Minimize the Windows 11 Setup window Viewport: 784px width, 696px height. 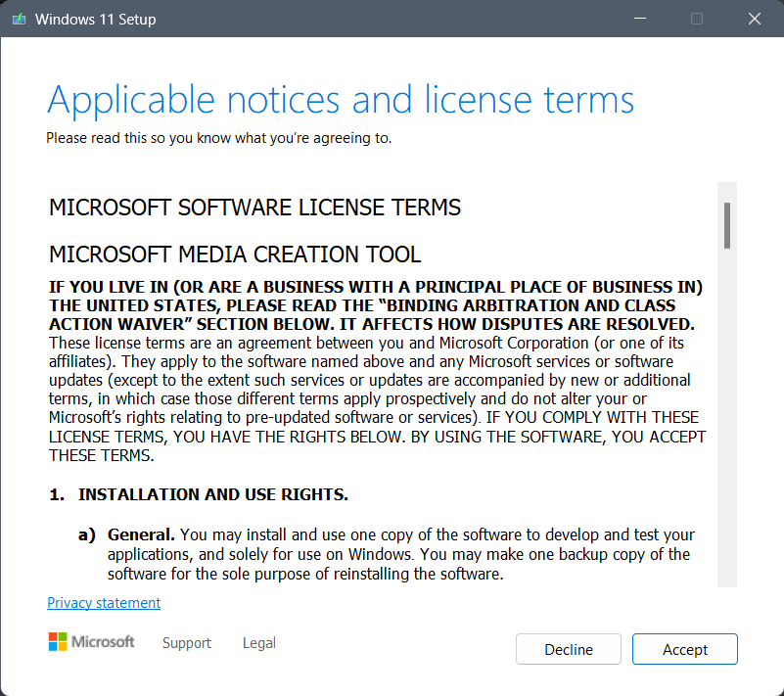pos(639,18)
